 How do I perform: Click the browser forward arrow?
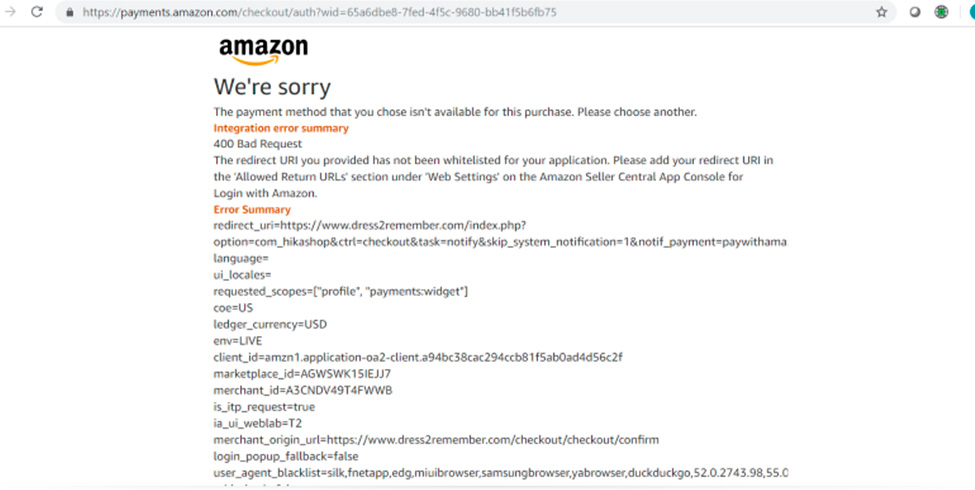click(12, 12)
